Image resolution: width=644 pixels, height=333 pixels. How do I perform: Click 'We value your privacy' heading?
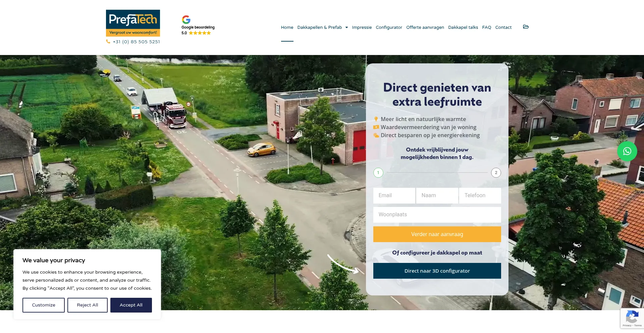[54, 260]
